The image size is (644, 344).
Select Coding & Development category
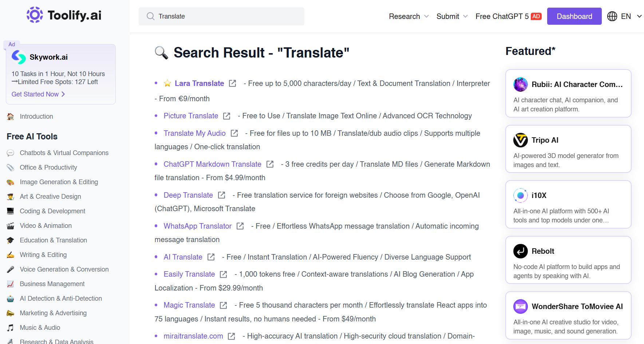pyautogui.click(x=52, y=211)
